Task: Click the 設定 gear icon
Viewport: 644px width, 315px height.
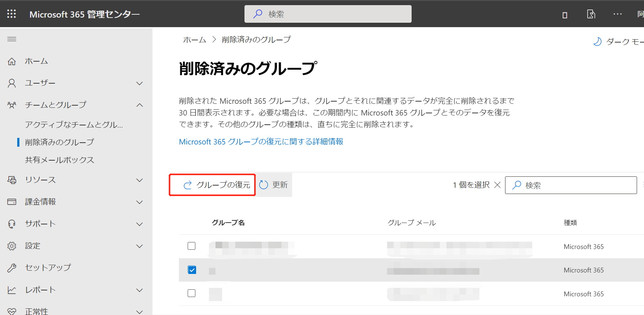Action: (12, 246)
